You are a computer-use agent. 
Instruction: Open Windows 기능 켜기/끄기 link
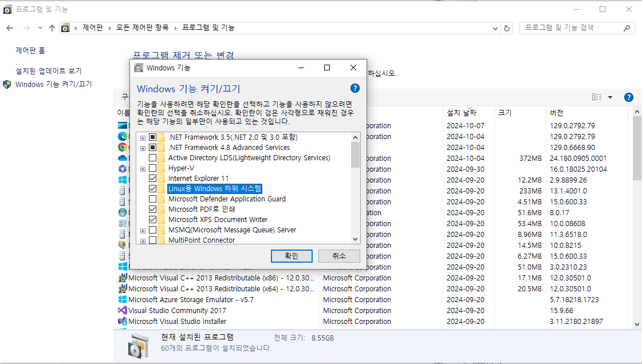[x=54, y=85]
